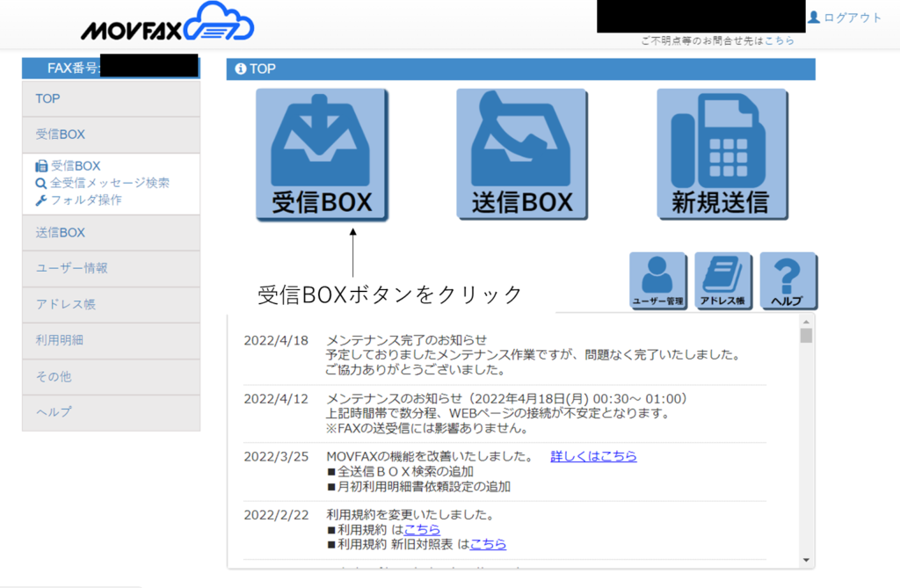This screenshot has width=900, height=588.
Task: Select TOP in the left sidebar
Action: [112, 98]
